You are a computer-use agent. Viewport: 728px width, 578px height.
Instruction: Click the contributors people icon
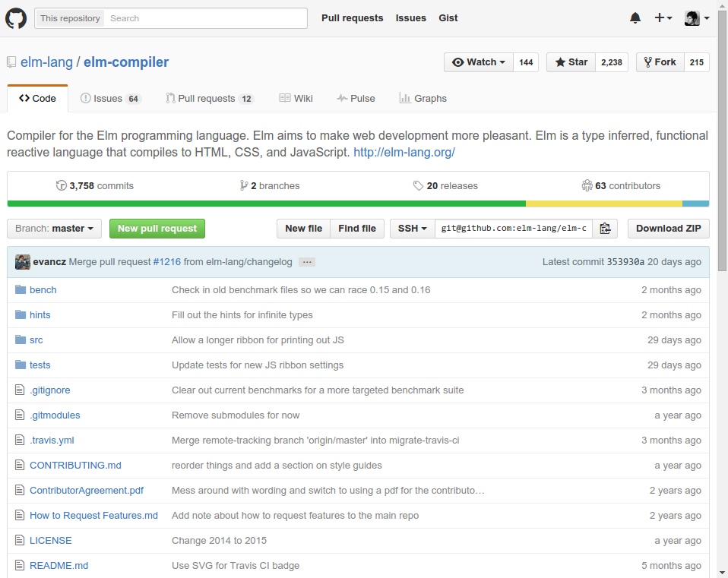[x=587, y=185]
